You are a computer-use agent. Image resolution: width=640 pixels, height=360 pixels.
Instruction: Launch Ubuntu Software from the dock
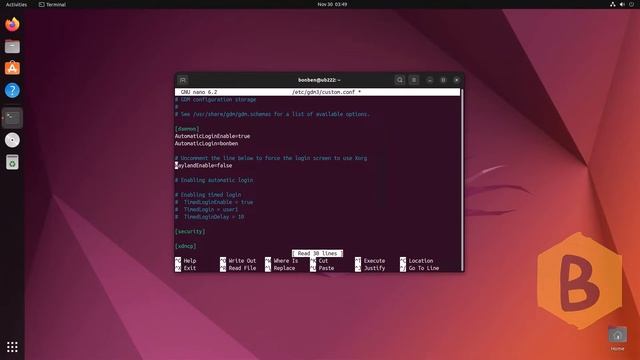[12, 68]
